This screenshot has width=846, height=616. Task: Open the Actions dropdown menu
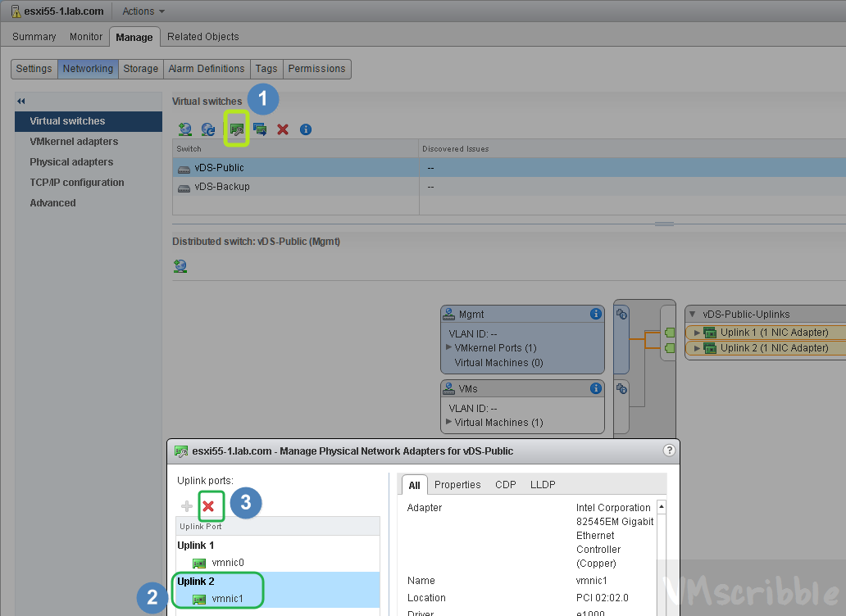143,11
